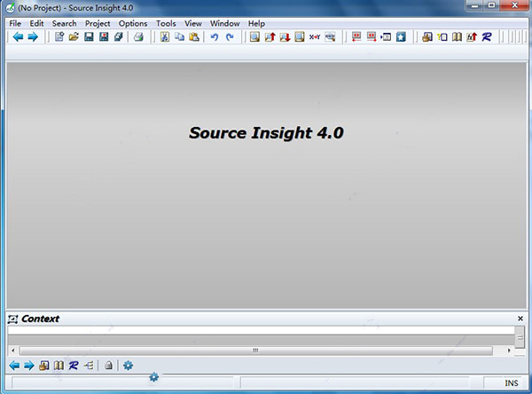Click the yellow-star Symbol Info window icon

coord(442,36)
